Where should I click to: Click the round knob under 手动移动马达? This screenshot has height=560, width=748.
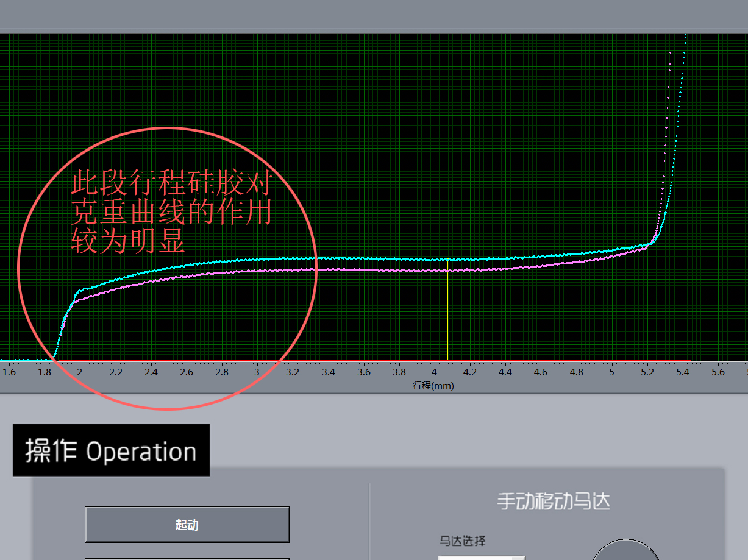626,550
